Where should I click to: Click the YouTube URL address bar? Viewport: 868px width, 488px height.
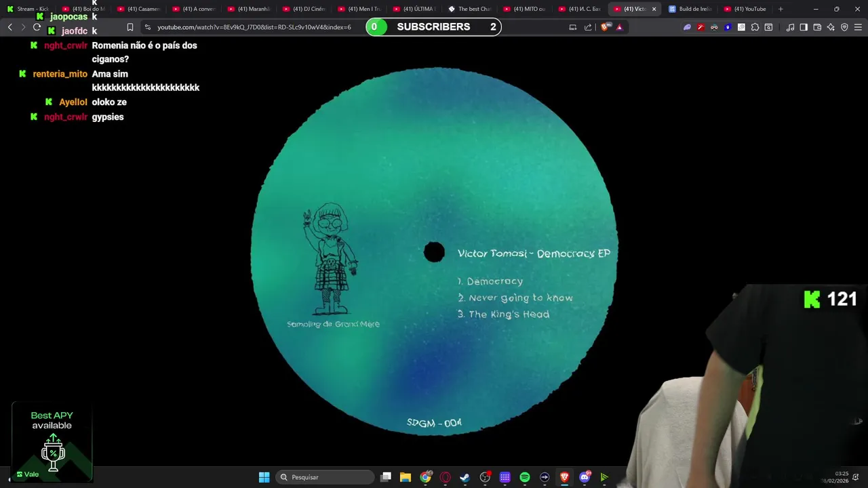pos(254,27)
